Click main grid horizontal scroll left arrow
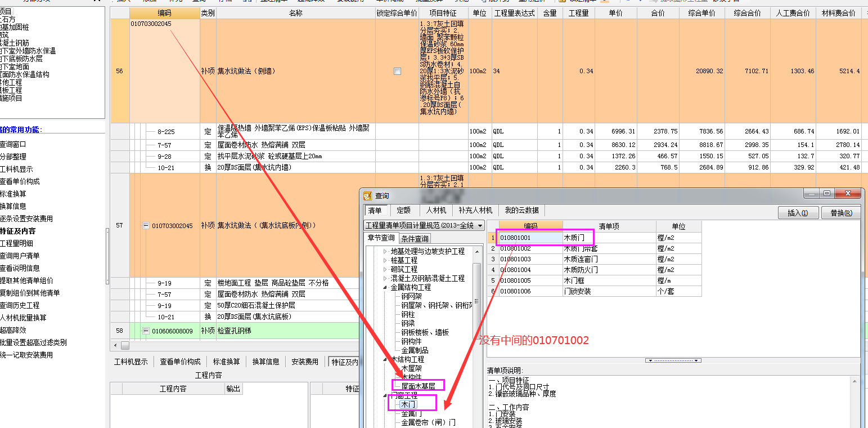Viewport: 868px width, 428px height. click(115, 345)
